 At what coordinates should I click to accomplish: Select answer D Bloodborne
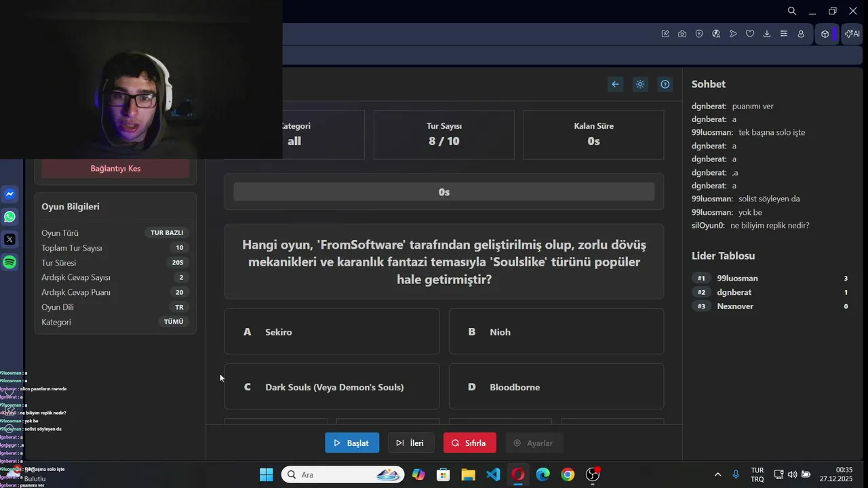click(x=556, y=386)
